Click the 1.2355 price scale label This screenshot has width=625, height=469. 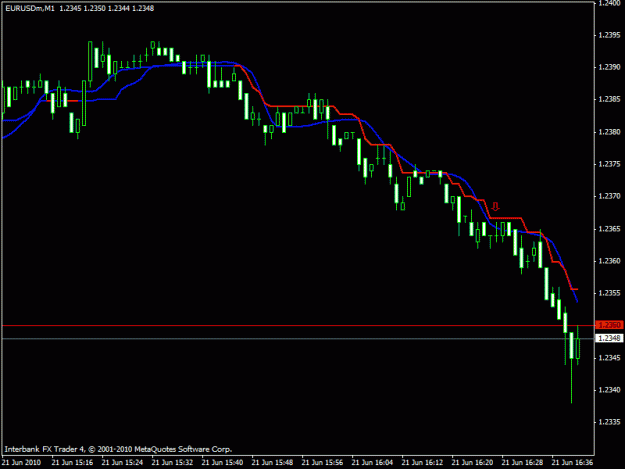point(609,293)
